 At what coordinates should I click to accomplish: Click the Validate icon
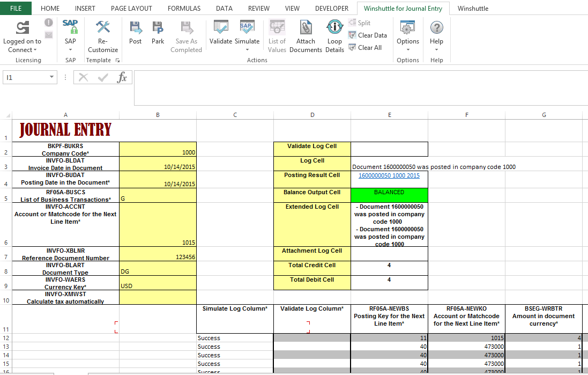point(221,27)
